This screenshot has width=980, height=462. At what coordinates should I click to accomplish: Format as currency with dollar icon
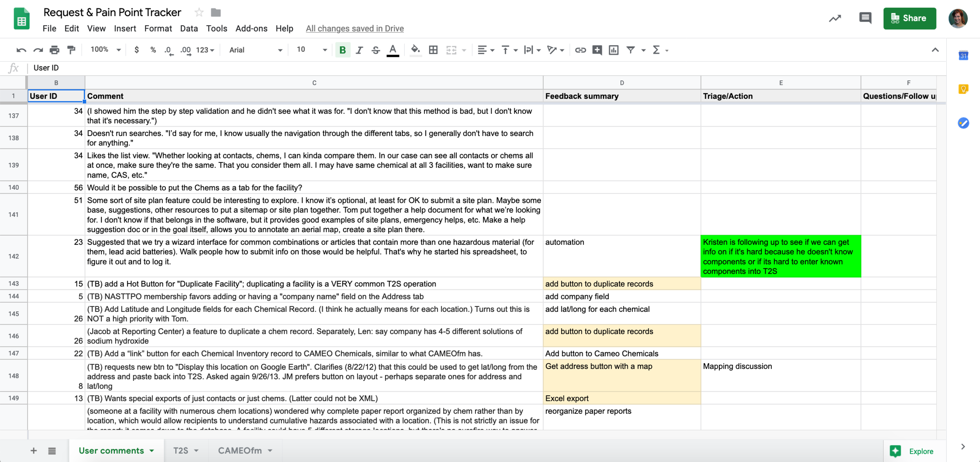pos(136,50)
